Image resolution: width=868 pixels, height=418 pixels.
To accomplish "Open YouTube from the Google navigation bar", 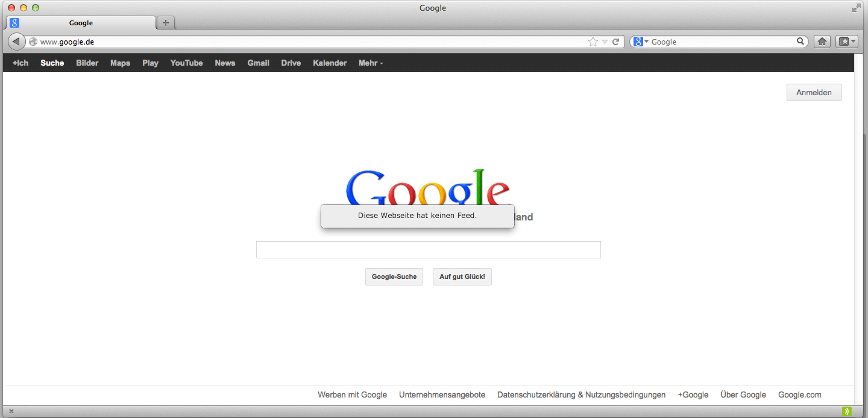I will point(186,63).
